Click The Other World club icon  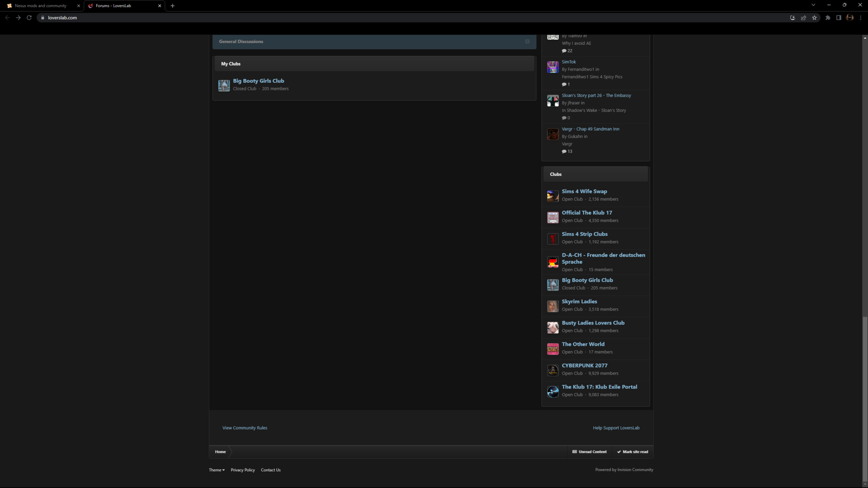(x=553, y=349)
